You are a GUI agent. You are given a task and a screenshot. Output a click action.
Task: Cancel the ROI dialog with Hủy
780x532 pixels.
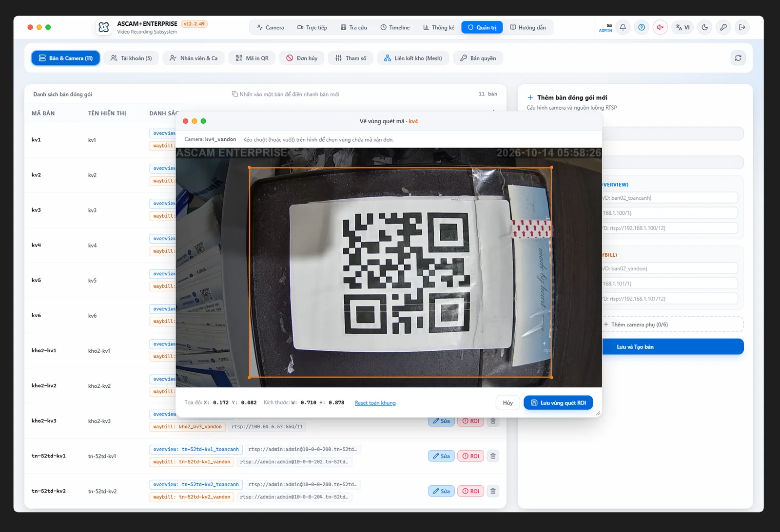pos(508,403)
